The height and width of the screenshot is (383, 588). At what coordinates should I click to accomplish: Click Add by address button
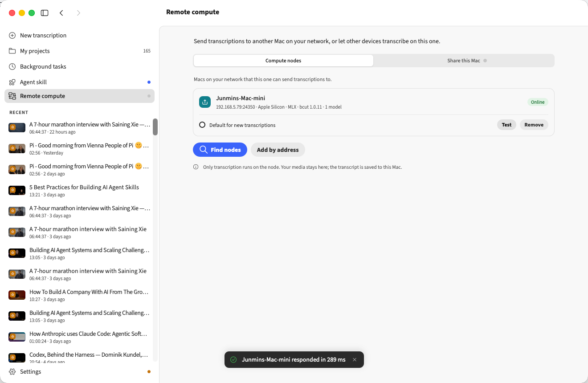pyautogui.click(x=278, y=150)
